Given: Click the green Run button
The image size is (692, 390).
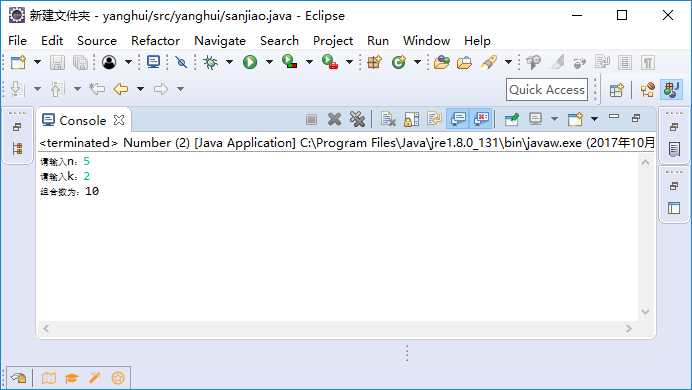Looking at the screenshot, I should (x=250, y=62).
